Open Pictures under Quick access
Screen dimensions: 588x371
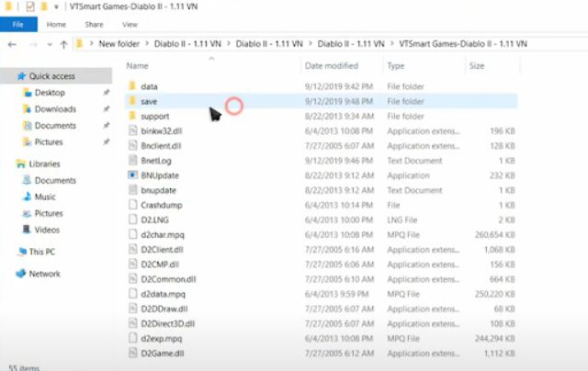(49, 142)
